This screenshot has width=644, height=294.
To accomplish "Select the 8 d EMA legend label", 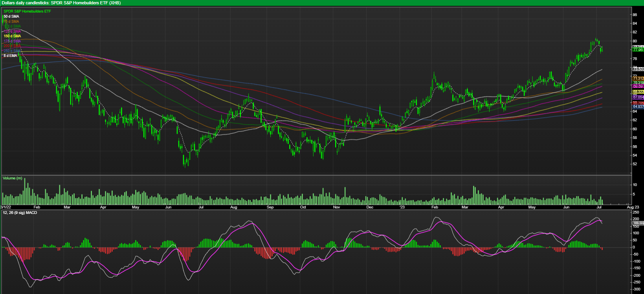I will tap(11, 56).
